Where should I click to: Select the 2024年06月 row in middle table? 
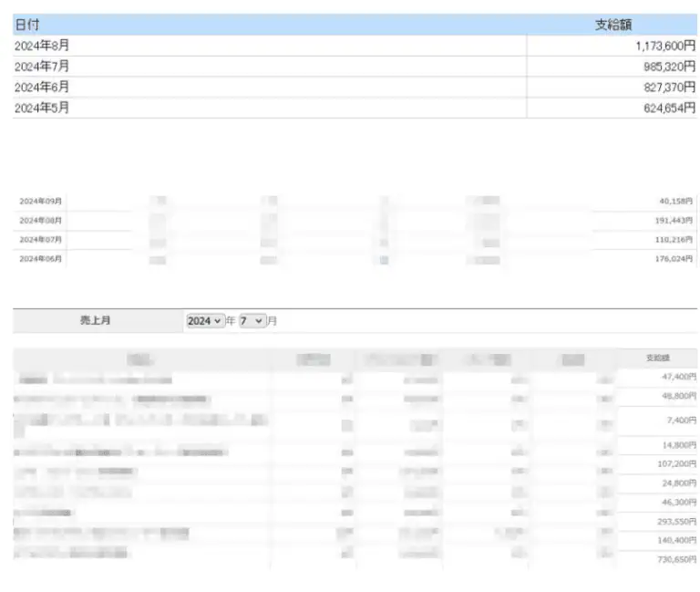(x=40, y=259)
